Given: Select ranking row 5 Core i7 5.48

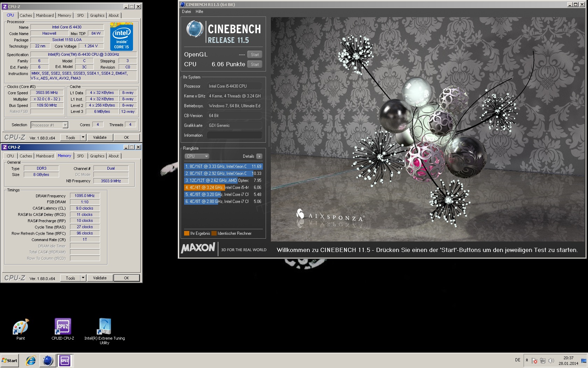Looking at the screenshot, I should (x=223, y=195).
